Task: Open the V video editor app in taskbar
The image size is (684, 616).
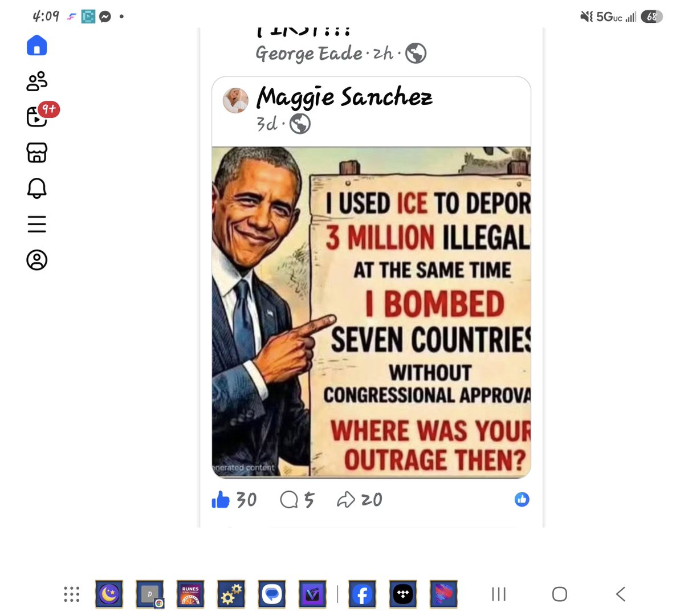Action: (x=313, y=594)
